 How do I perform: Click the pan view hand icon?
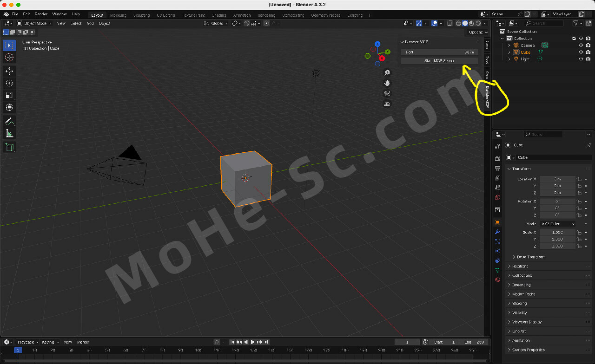click(387, 83)
